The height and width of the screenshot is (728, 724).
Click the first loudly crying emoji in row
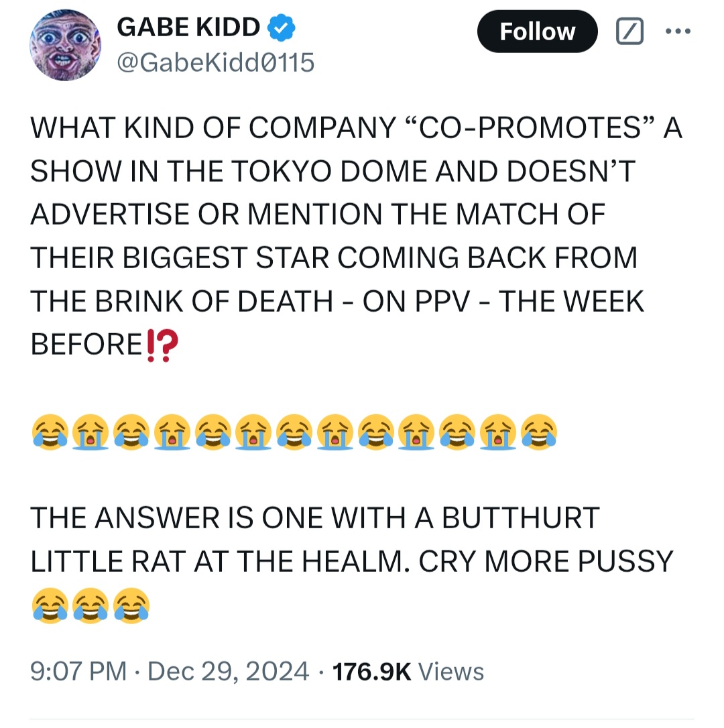[x=90, y=432]
